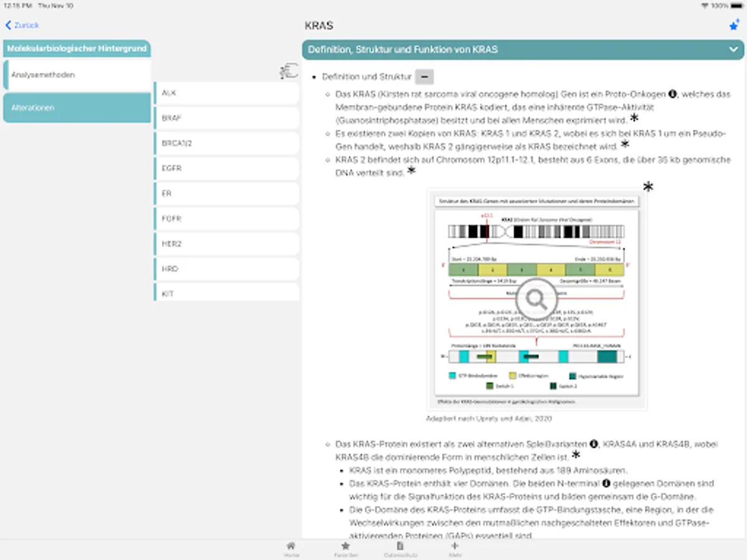Image resolution: width=747 pixels, height=560 pixels.
Task: Open asterisk reference after 'bezeichnet wird'
Action: click(625, 144)
